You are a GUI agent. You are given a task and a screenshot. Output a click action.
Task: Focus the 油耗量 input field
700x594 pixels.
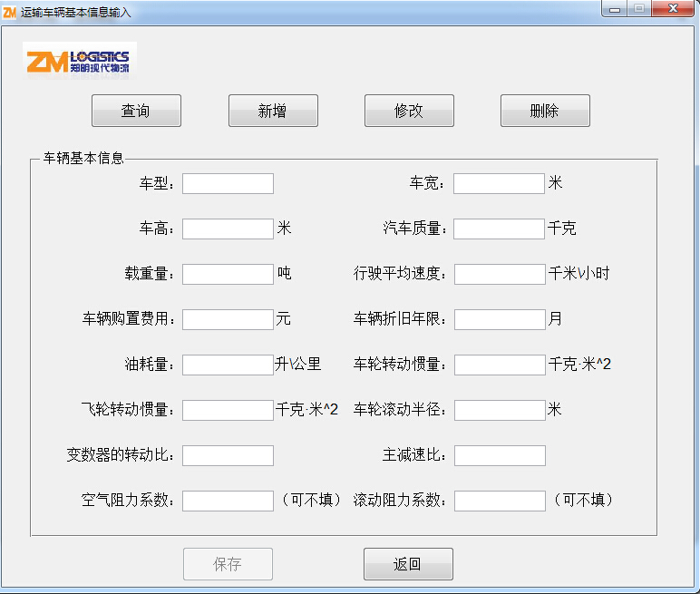228,365
